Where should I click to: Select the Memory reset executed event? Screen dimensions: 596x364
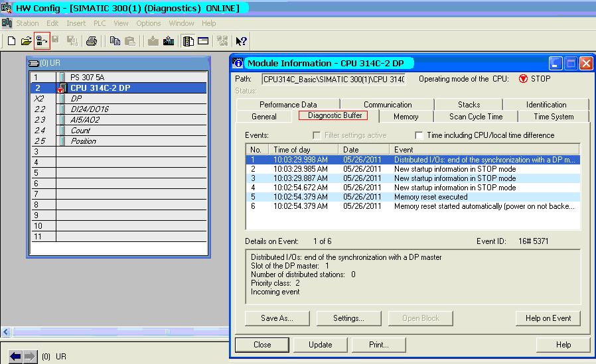[413, 197]
